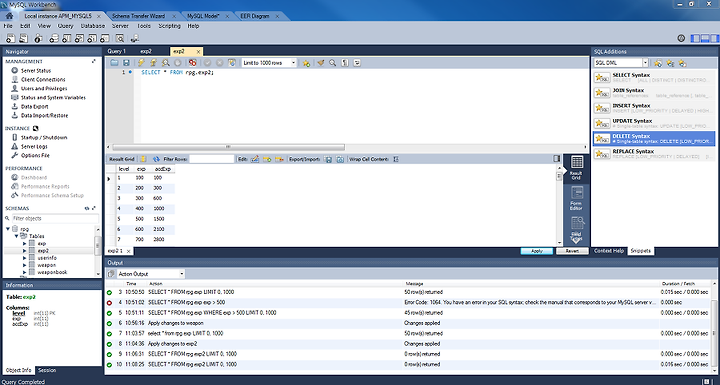
Task: Toggle Wrap Cell Content icon
Action: 396,159
